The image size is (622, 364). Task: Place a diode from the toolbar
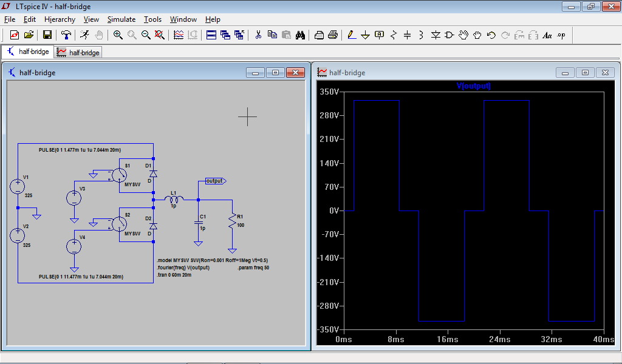pyautogui.click(x=436, y=35)
